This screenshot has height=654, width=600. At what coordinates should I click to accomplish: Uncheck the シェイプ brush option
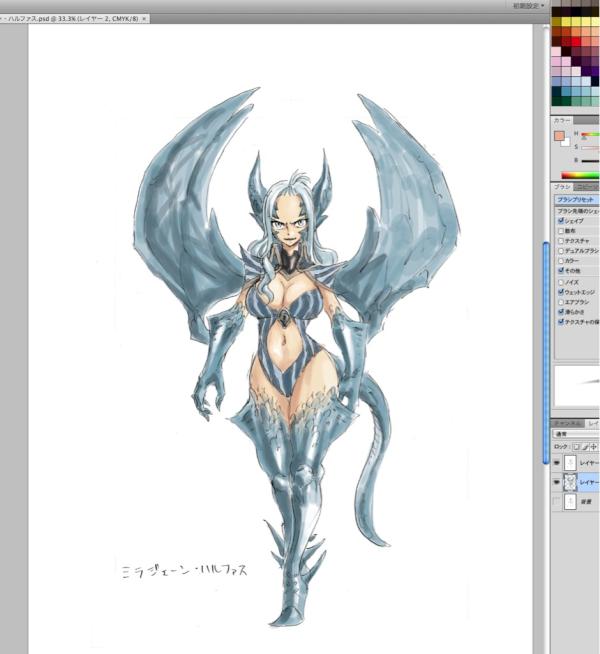coord(561,221)
